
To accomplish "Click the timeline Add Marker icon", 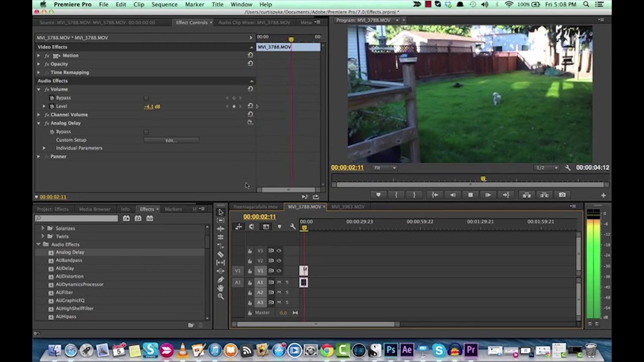I will (x=279, y=227).
